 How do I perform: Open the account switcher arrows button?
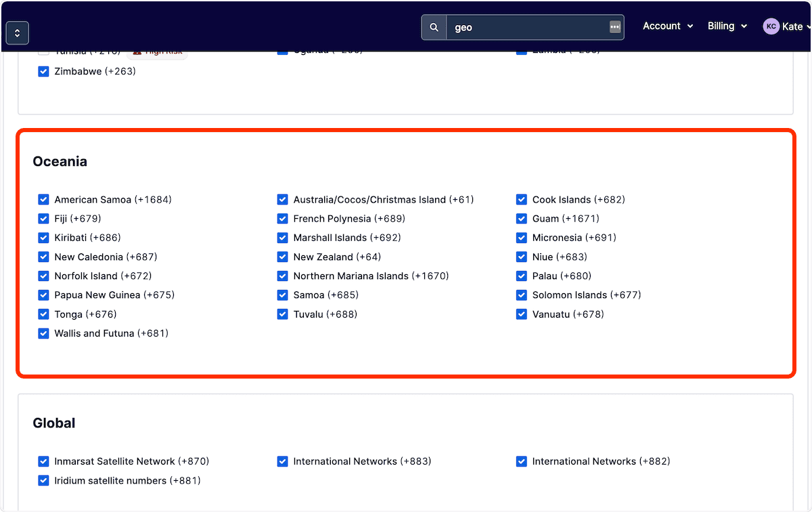pyautogui.click(x=18, y=33)
